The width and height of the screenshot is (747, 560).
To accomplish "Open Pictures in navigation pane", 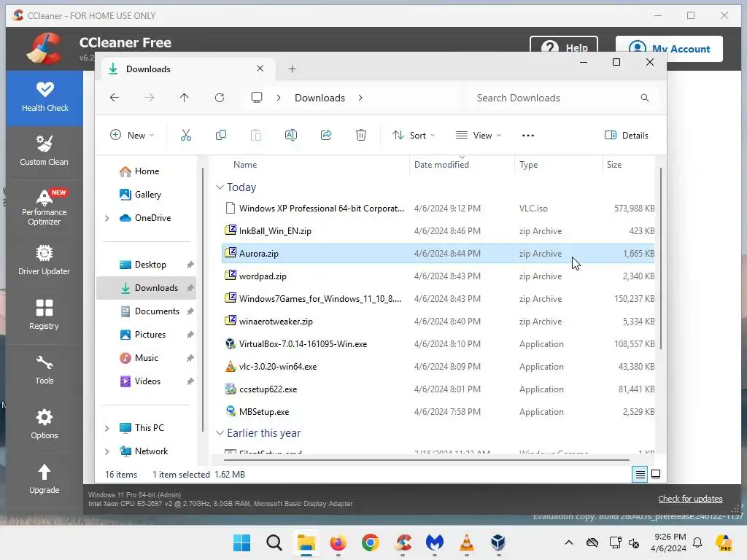I will 150,335.
